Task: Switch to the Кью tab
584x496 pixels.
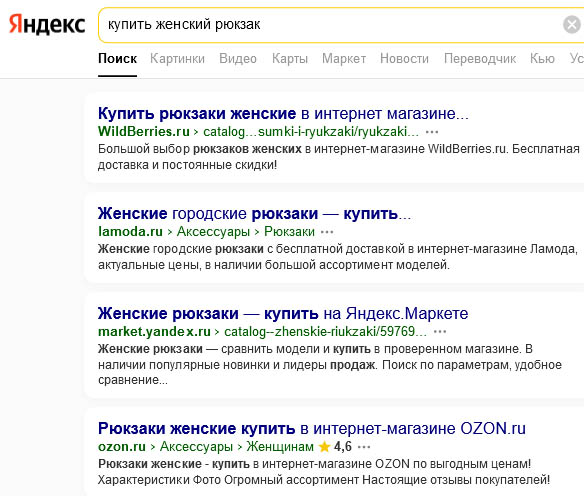Action: pos(543,59)
